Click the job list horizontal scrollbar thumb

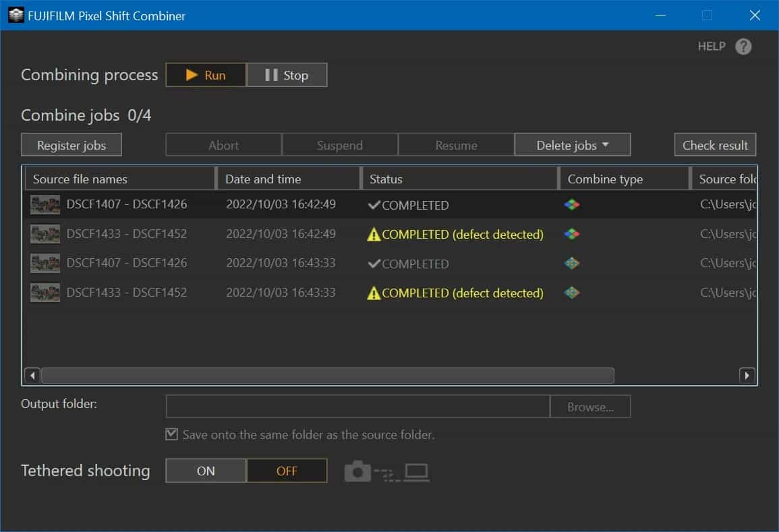[x=328, y=376]
